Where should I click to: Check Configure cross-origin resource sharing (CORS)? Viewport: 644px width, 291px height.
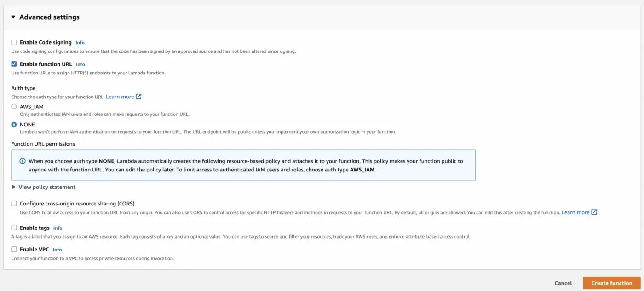14,203
